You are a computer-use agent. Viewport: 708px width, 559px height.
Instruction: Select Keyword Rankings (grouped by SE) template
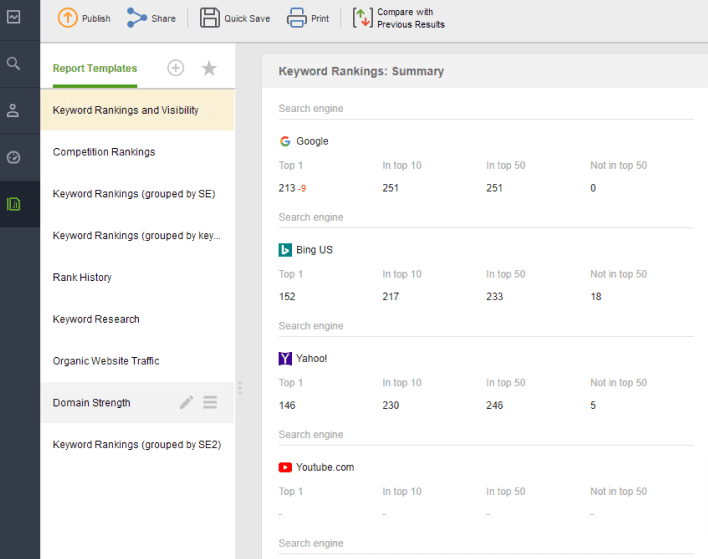click(137, 194)
